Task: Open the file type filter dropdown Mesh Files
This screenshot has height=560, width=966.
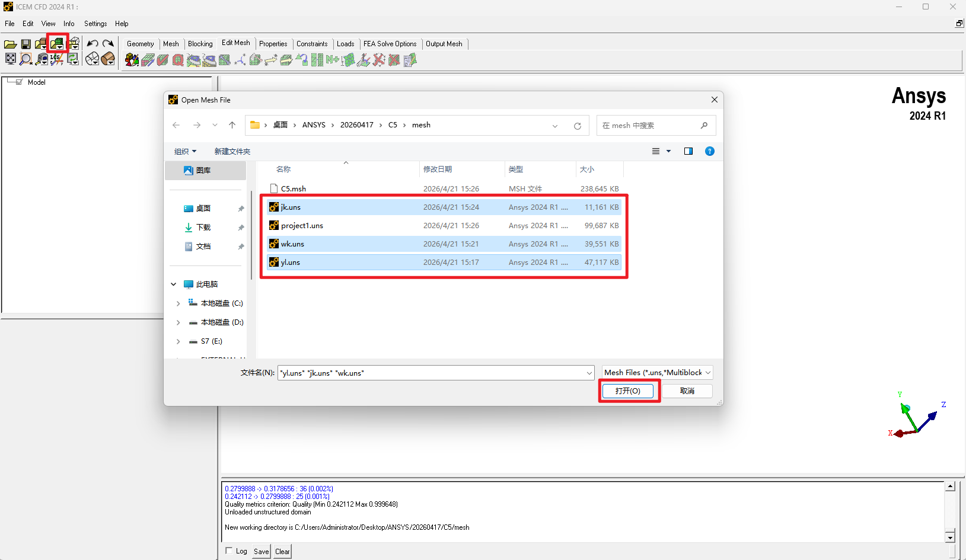Action: [x=657, y=372]
